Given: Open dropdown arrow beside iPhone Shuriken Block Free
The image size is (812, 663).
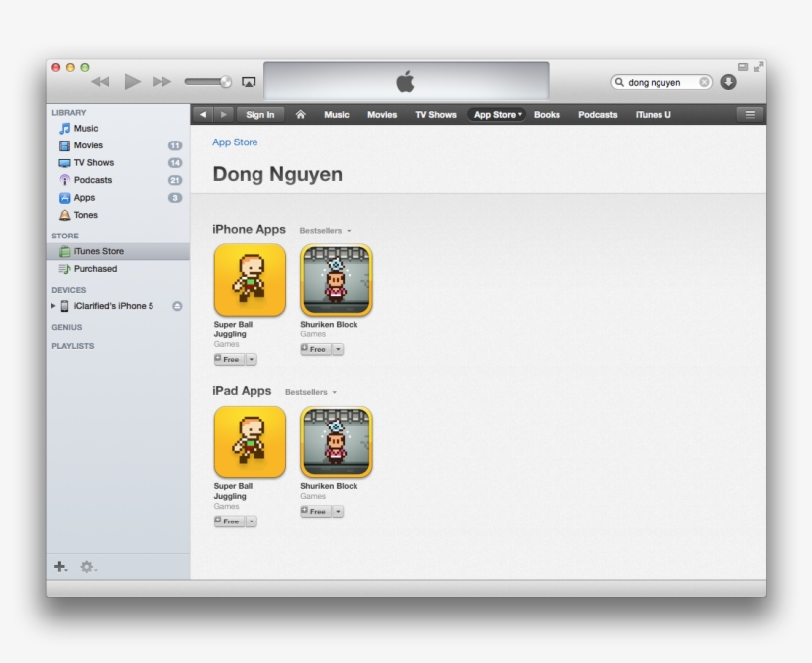Looking at the screenshot, I should pyautogui.click(x=338, y=349).
